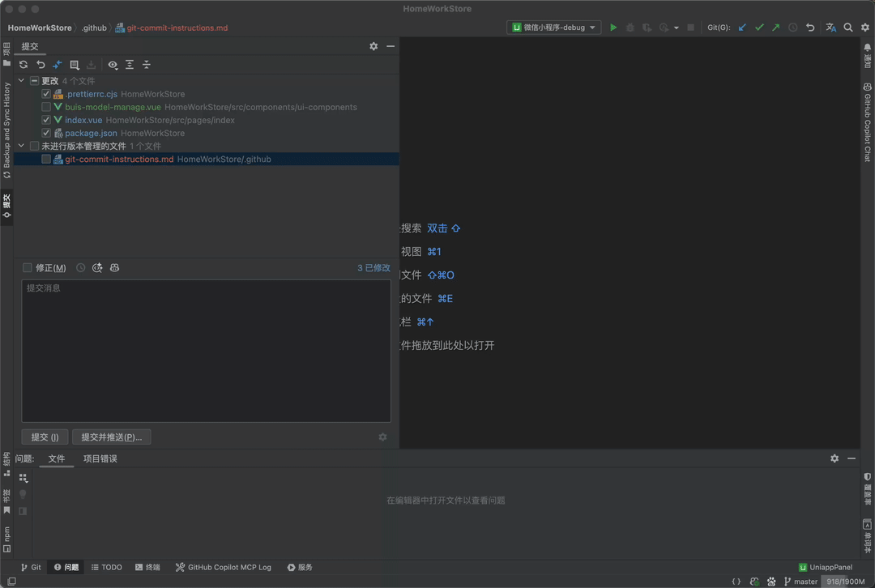Switch to the 项目错误 tab
This screenshot has width=875, height=588.
100,458
